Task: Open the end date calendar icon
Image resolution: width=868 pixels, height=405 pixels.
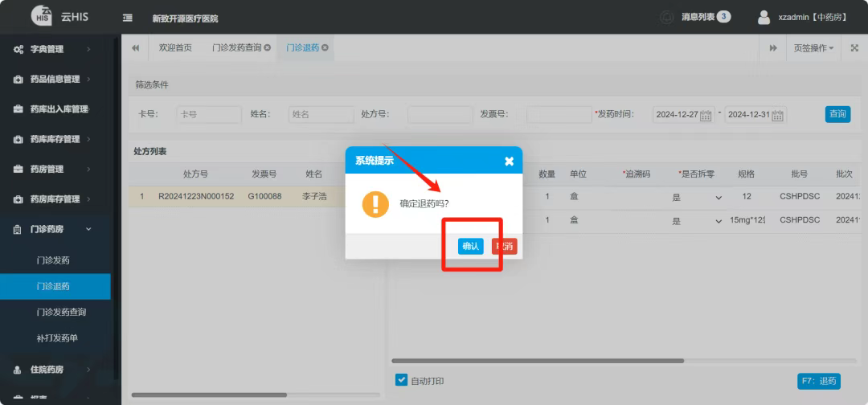Action: (778, 115)
